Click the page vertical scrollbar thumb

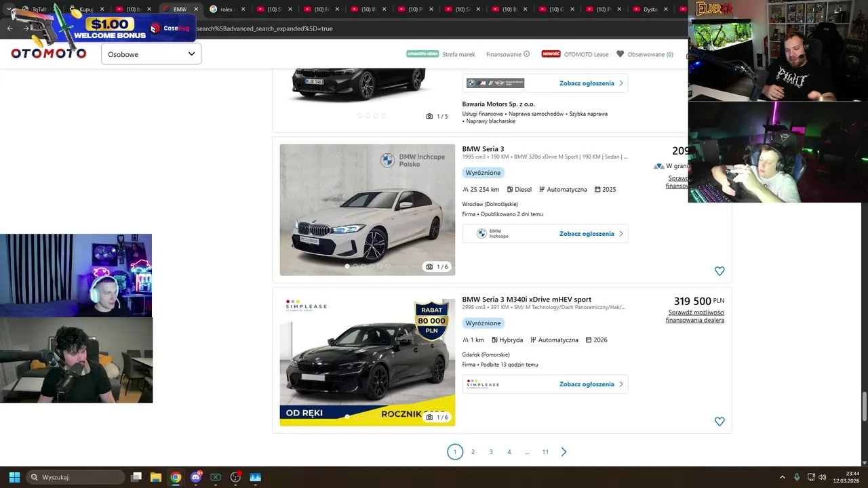864,407
